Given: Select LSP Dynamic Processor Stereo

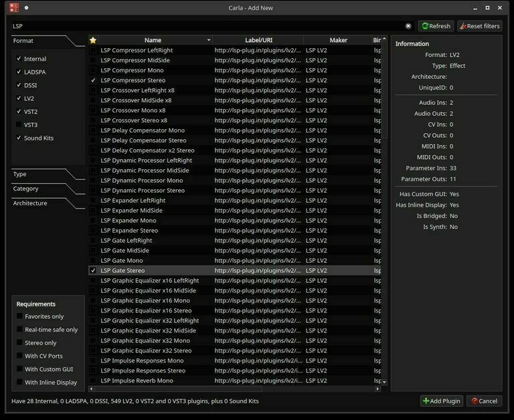Looking at the screenshot, I should (235, 191).
